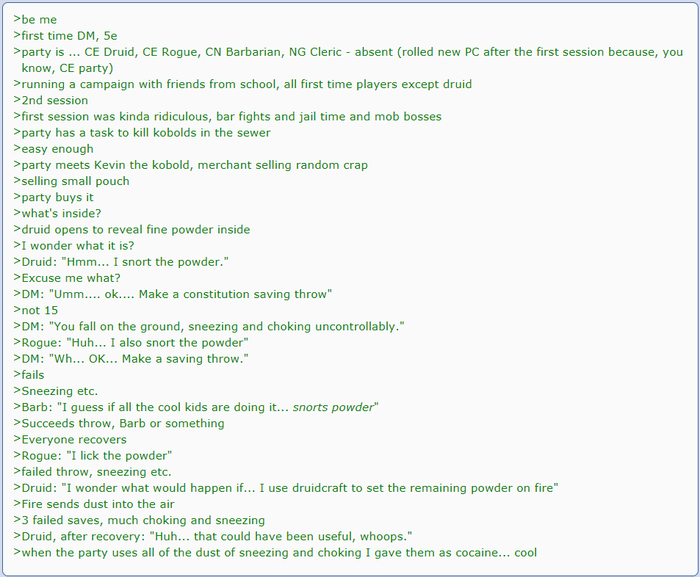Select the line about bar fights and jail time
The image size is (700, 577).
[227, 116]
